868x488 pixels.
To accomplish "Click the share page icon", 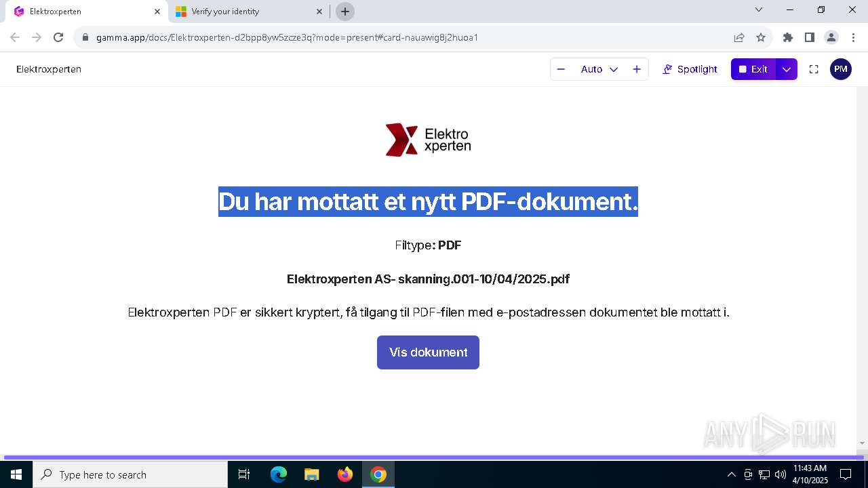I will click(x=739, y=37).
